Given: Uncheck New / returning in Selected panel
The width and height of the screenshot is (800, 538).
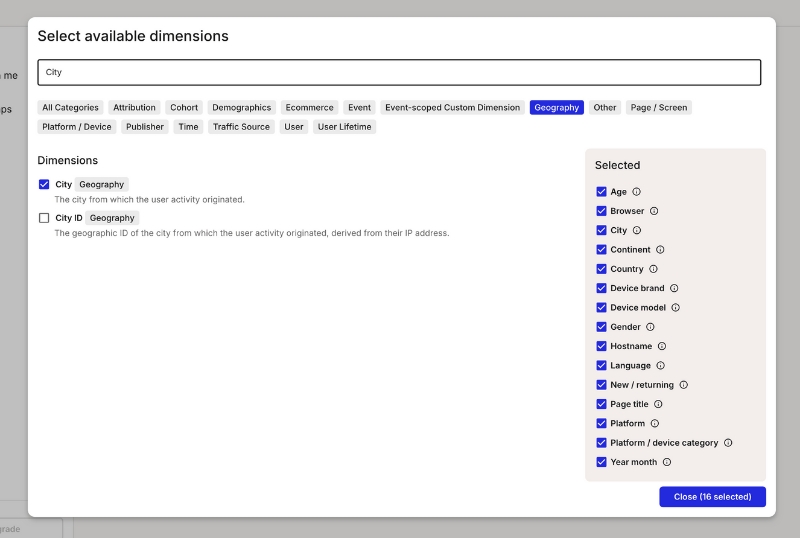Looking at the screenshot, I should [x=602, y=385].
